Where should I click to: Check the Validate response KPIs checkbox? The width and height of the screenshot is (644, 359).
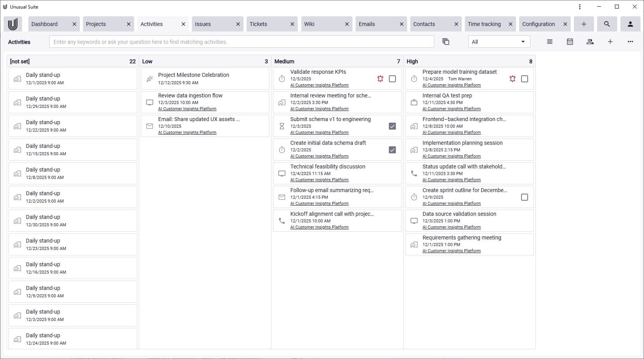tap(392, 79)
